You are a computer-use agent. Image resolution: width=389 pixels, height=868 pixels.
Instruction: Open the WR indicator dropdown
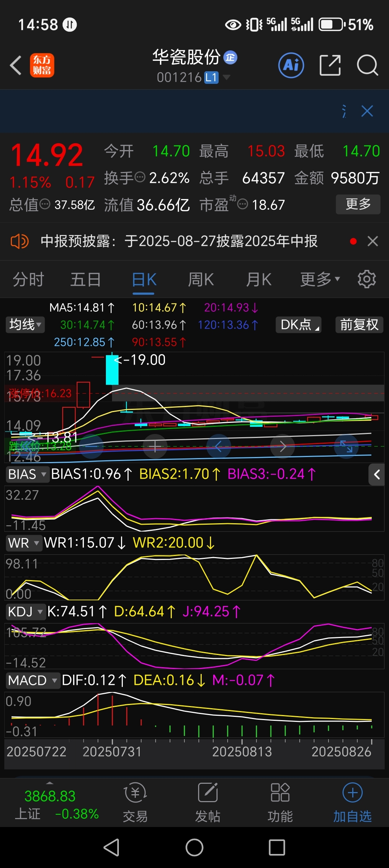(23, 543)
